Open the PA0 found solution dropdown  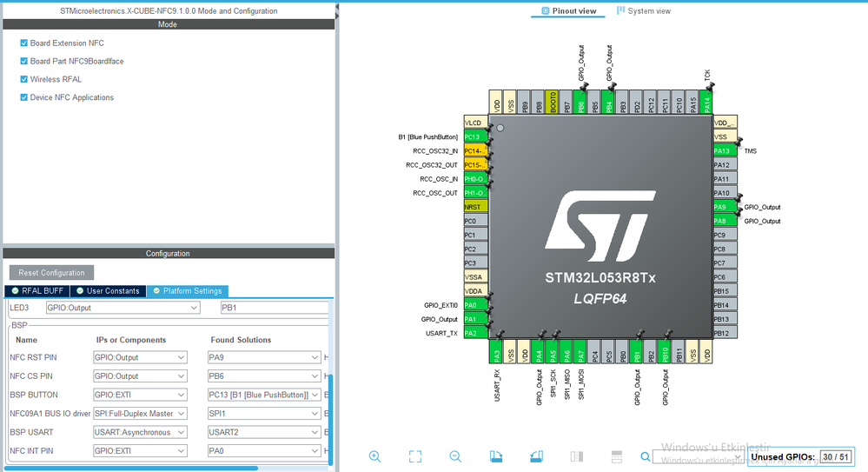[264, 451]
